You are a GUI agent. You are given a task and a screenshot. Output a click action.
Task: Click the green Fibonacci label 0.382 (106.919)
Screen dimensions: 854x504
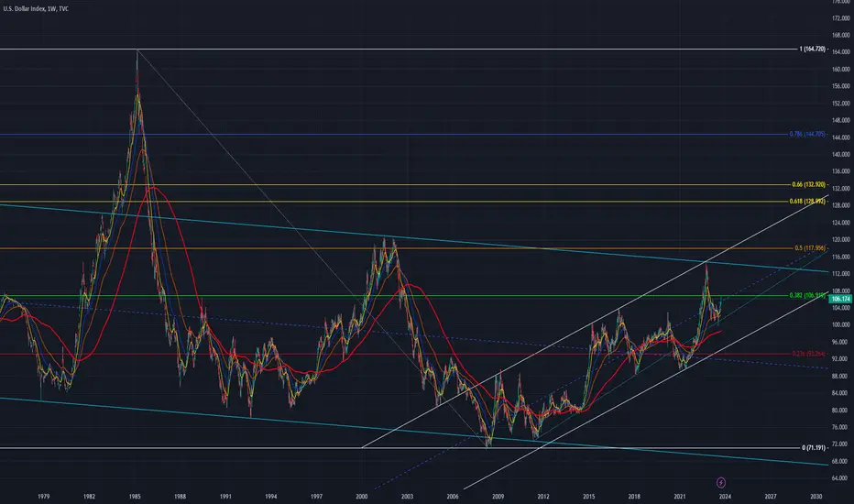tap(807, 295)
